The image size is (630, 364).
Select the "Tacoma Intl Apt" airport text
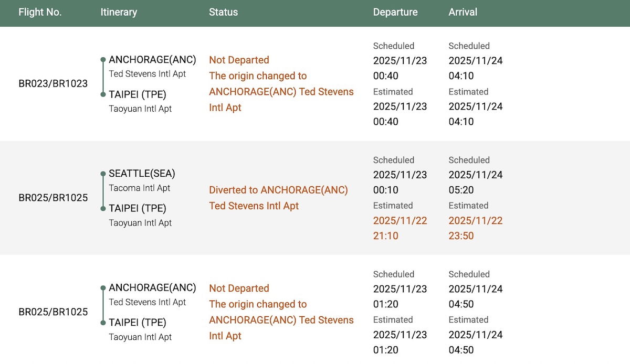pyautogui.click(x=140, y=188)
